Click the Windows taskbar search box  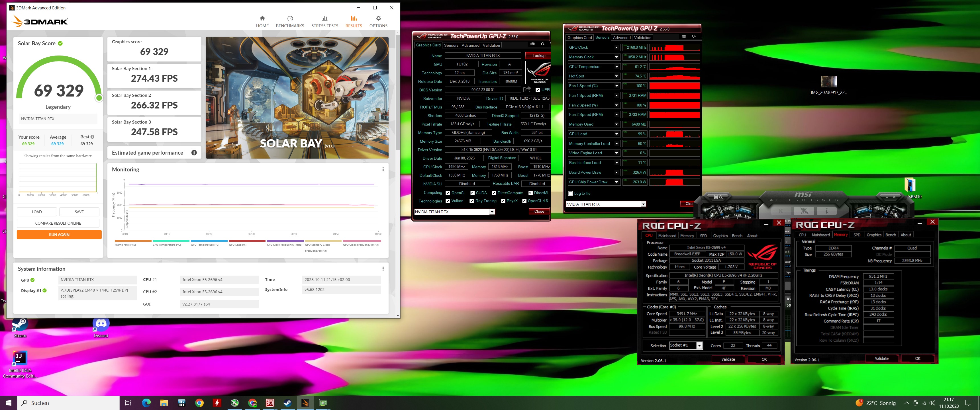(68, 403)
